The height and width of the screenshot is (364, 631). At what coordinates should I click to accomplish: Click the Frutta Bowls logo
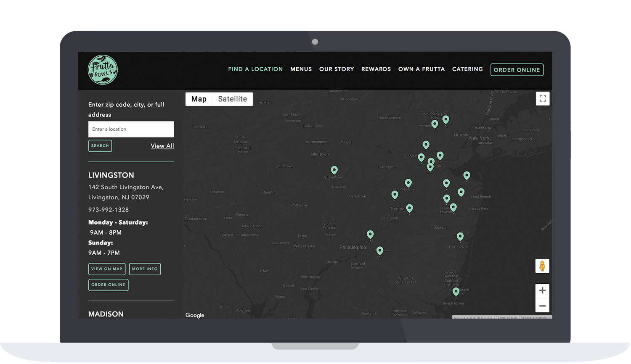click(103, 70)
